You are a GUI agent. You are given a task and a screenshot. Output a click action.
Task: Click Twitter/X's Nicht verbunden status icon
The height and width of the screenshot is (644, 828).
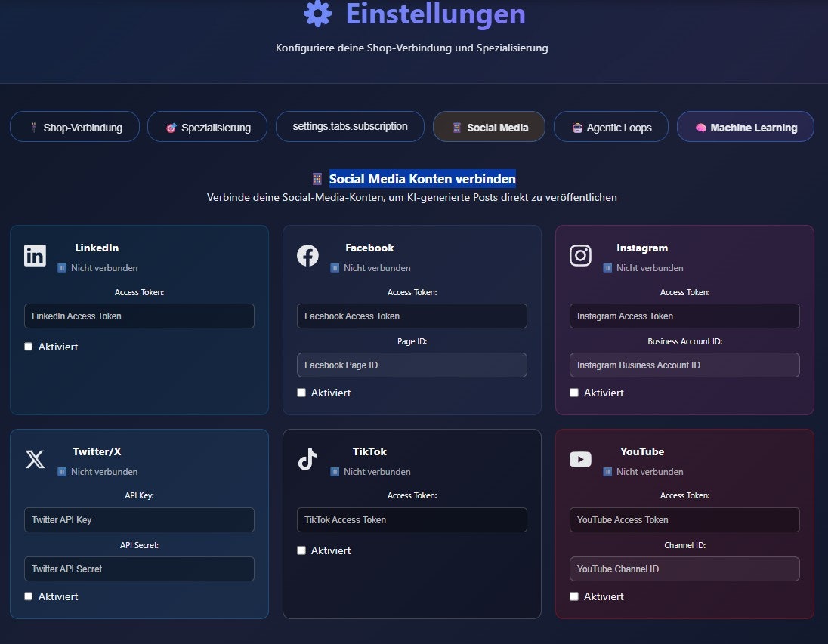[x=62, y=471]
